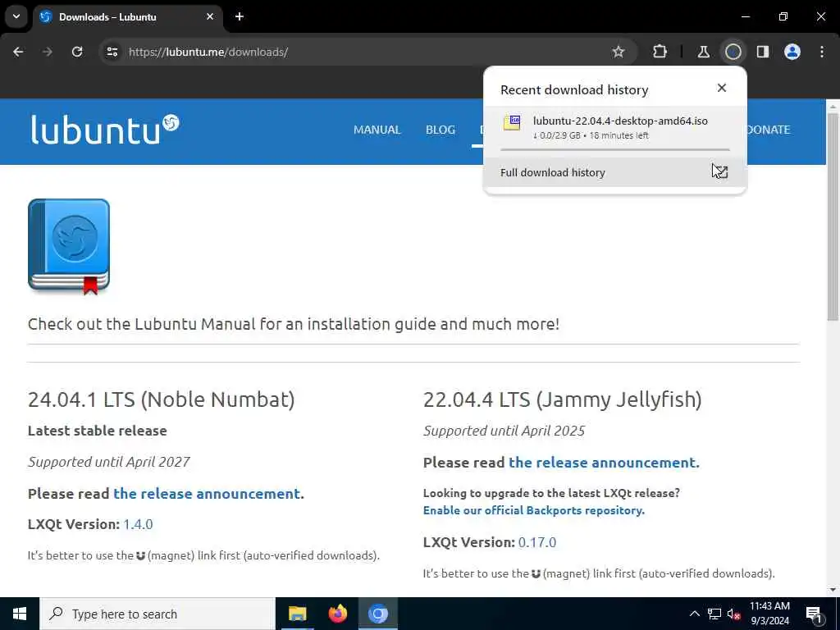Open the clock showing 11:43 AM
The height and width of the screenshot is (630, 840).
coord(769,614)
